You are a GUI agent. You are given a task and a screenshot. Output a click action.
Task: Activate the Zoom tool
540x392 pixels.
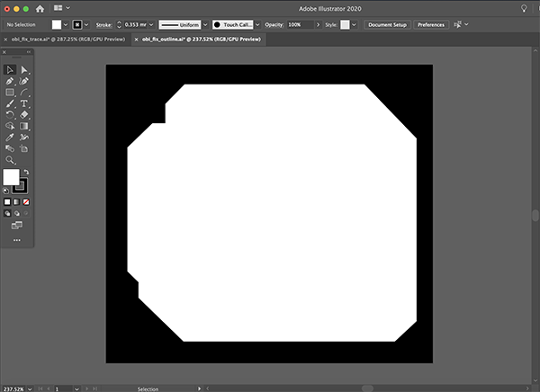coord(10,160)
